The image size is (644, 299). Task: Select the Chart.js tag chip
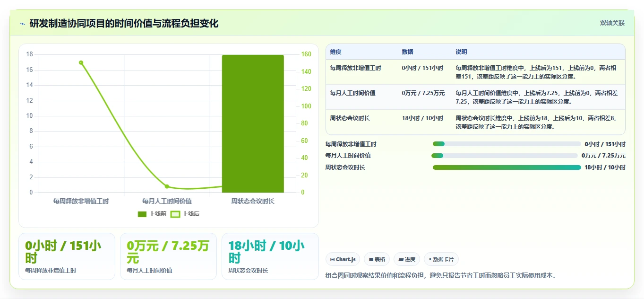[343, 259]
